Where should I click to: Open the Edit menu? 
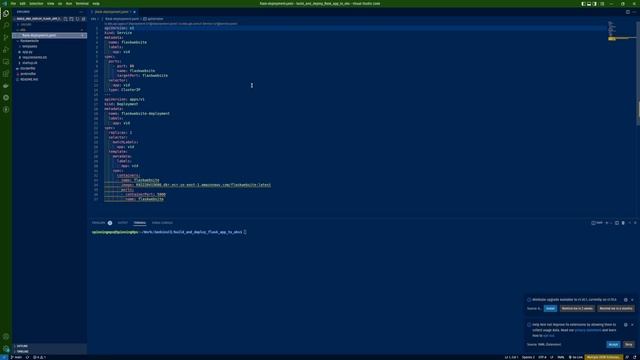22,4
